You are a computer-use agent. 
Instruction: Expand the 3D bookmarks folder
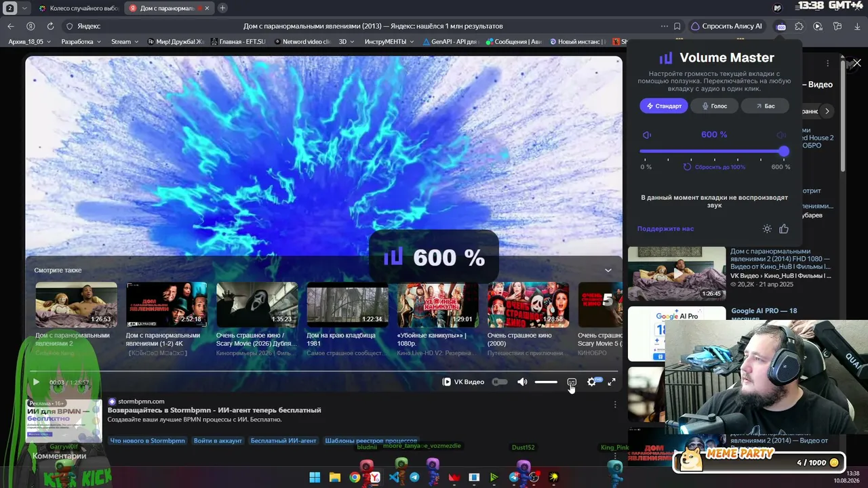coord(347,41)
